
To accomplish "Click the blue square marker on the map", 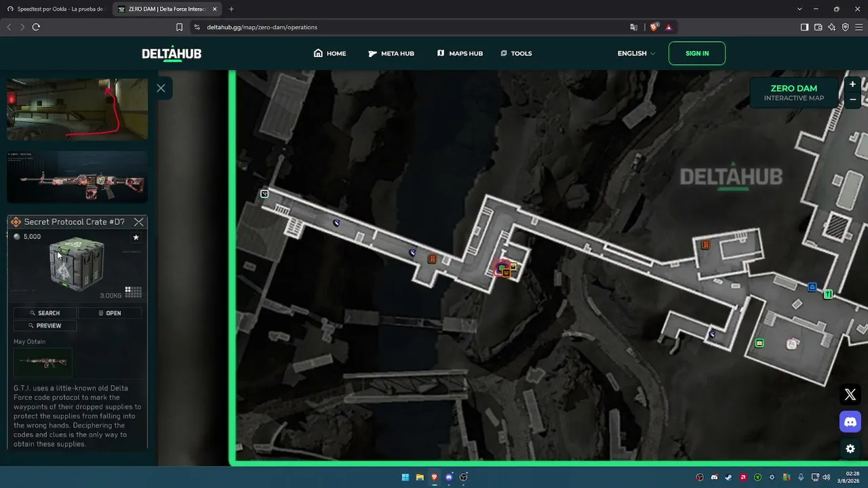I will point(812,287).
